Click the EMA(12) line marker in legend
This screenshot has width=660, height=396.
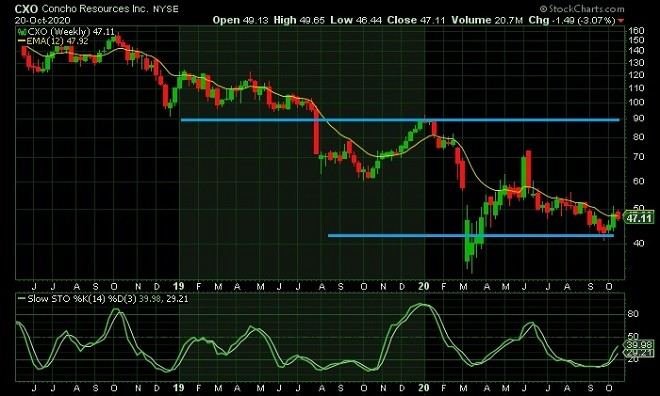(21, 41)
